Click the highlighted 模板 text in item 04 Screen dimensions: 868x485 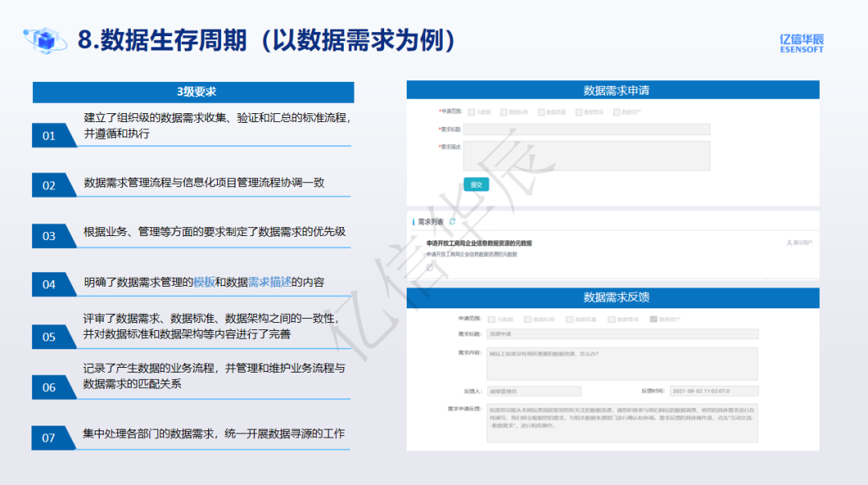[204, 282]
